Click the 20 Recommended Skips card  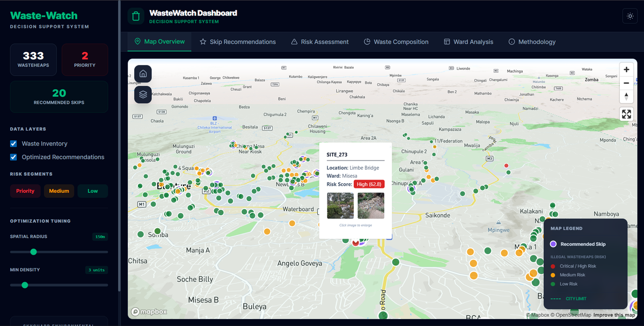click(x=59, y=97)
